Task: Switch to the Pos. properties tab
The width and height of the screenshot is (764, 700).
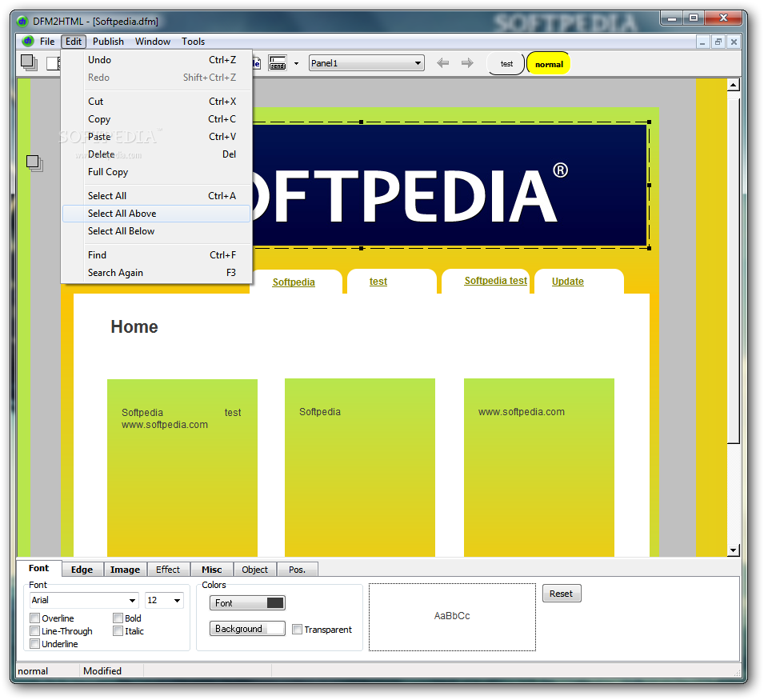Action: tap(298, 570)
